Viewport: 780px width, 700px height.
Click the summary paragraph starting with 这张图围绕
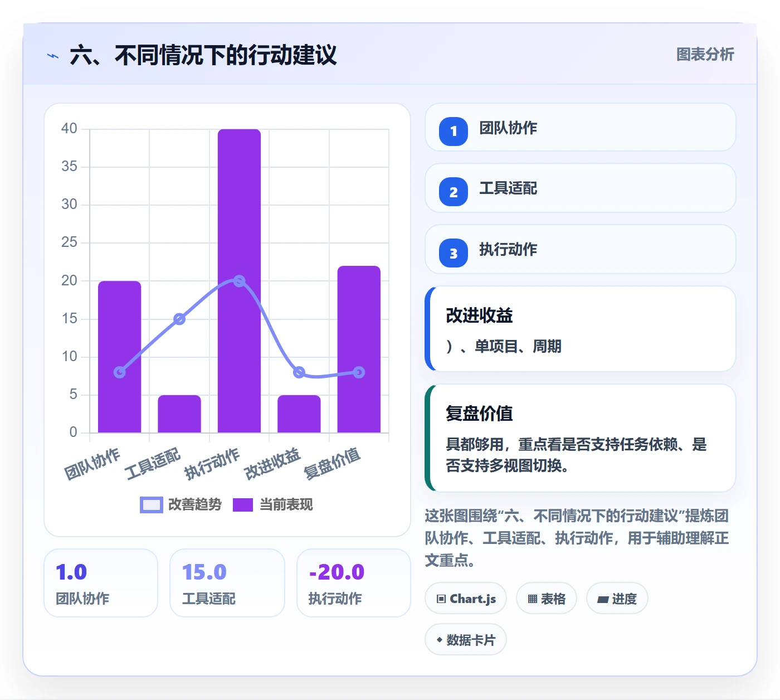[x=577, y=538]
